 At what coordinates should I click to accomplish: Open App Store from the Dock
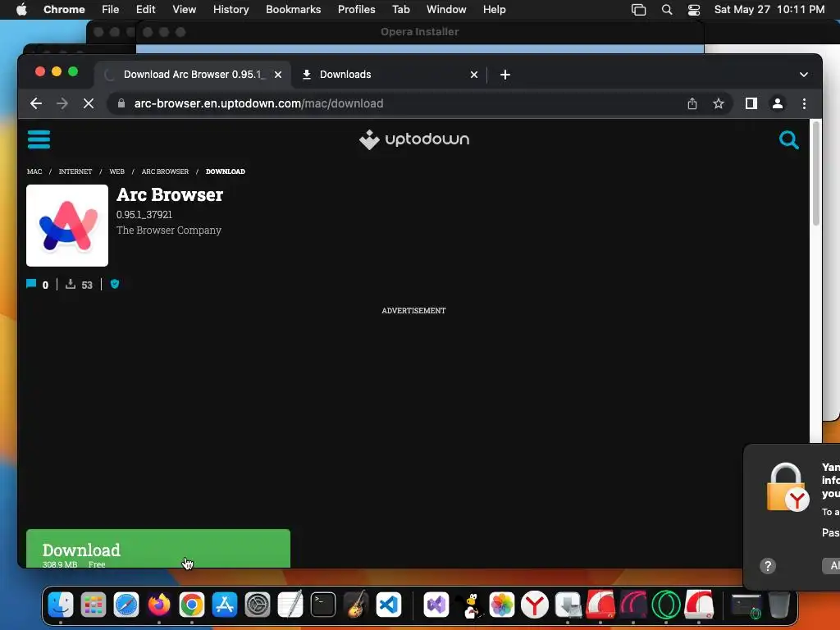(225, 605)
